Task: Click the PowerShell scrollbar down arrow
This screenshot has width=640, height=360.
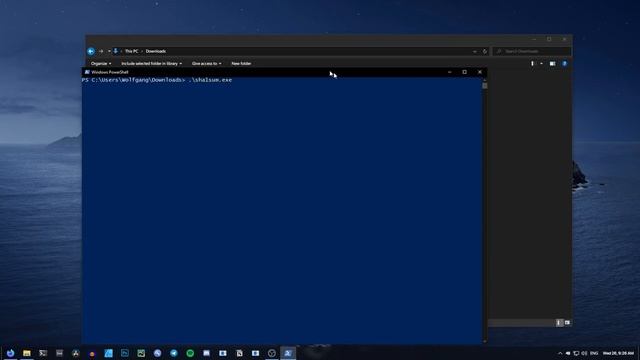Action: 484,341
